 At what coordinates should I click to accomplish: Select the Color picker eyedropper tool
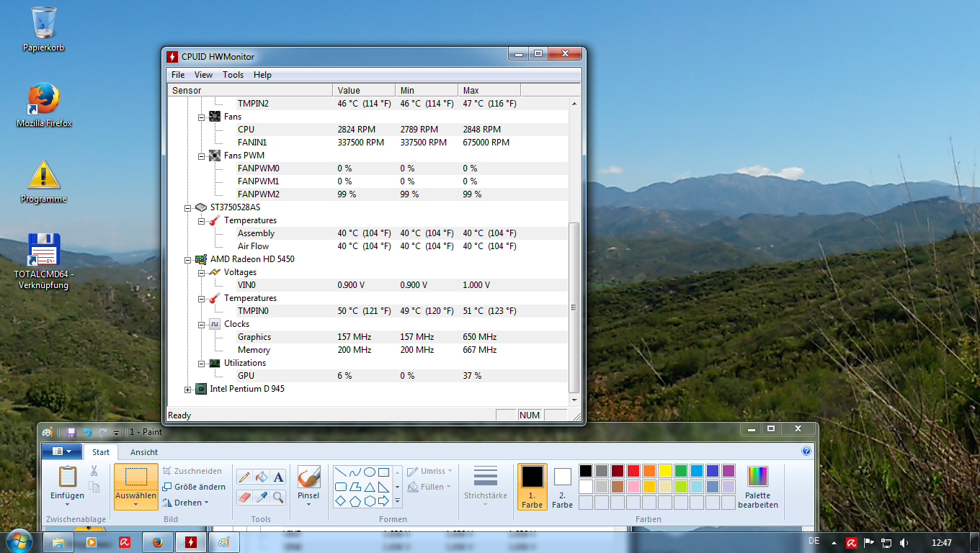click(262, 497)
